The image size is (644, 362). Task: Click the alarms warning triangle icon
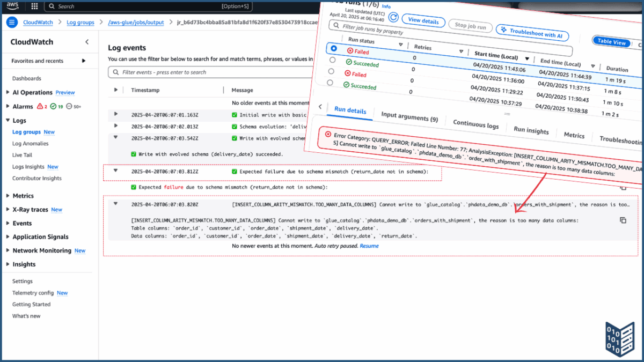point(41,106)
